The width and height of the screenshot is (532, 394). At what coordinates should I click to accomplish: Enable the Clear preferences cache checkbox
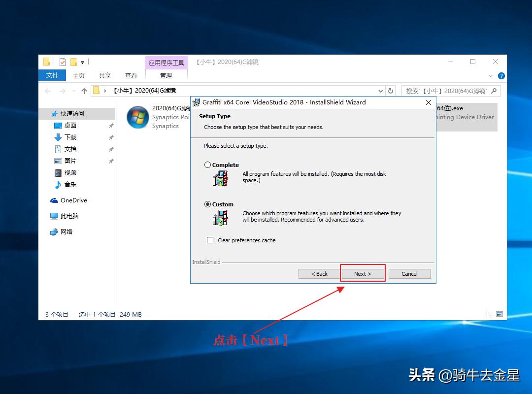click(x=209, y=240)
